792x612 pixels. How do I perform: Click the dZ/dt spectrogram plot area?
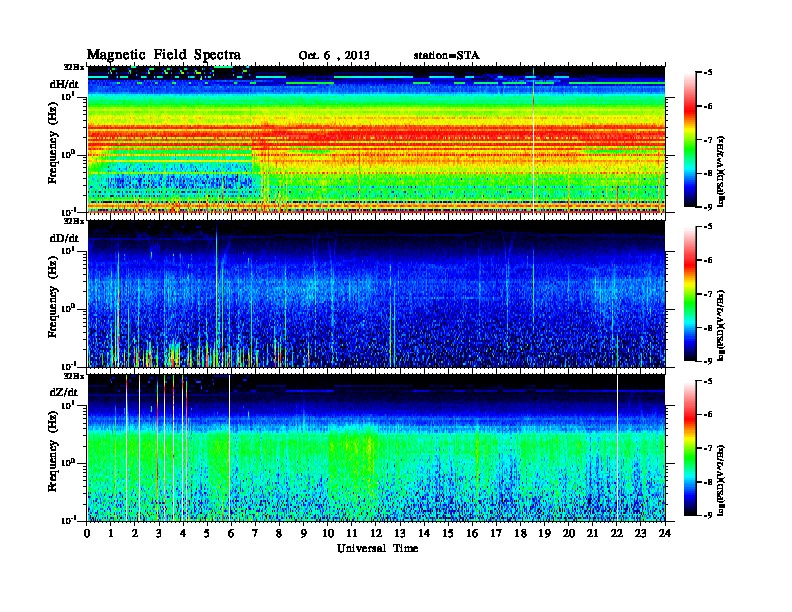click(x=376, y=448)
